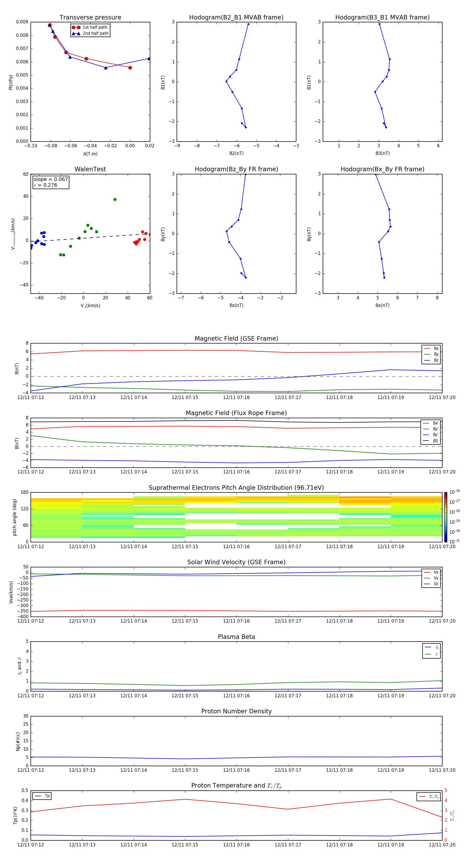Click the Hodogram(Bz_By FR frame) title
The width and height of the screenshot is (473, 868).
(x=236, y=169)
